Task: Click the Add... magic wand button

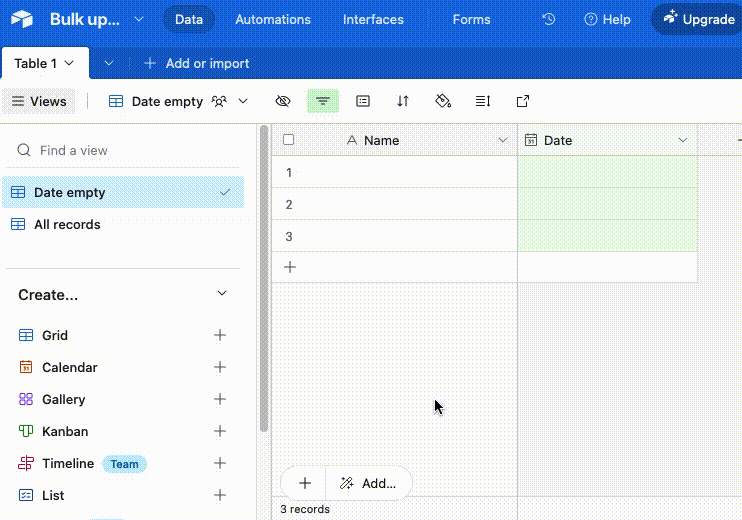Action: (368, 483)
